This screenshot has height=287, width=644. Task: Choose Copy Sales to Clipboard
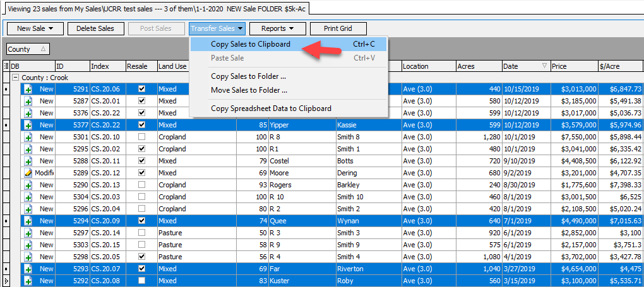[x=251, y=44]
